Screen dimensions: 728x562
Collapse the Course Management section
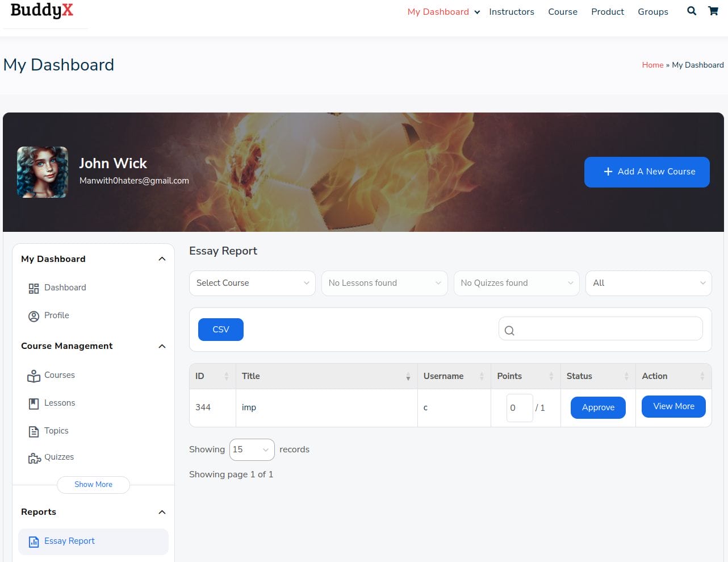(x=162, y=346)
